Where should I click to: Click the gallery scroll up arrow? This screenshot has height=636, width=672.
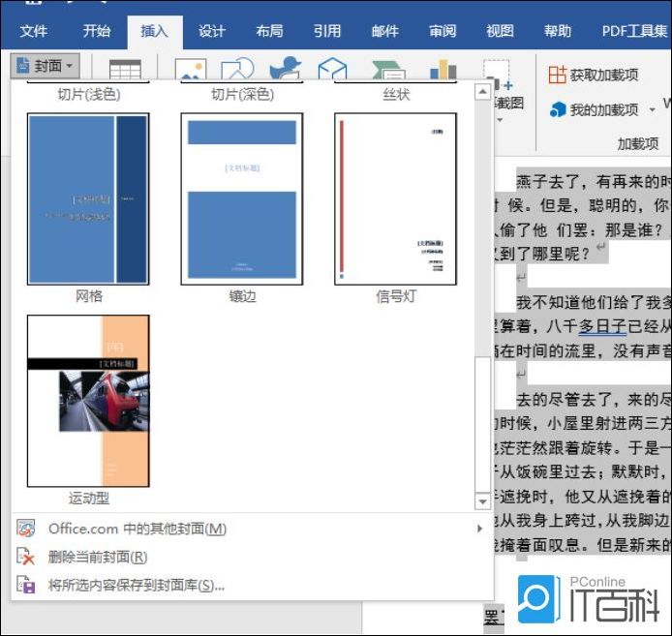pos(482,92)
